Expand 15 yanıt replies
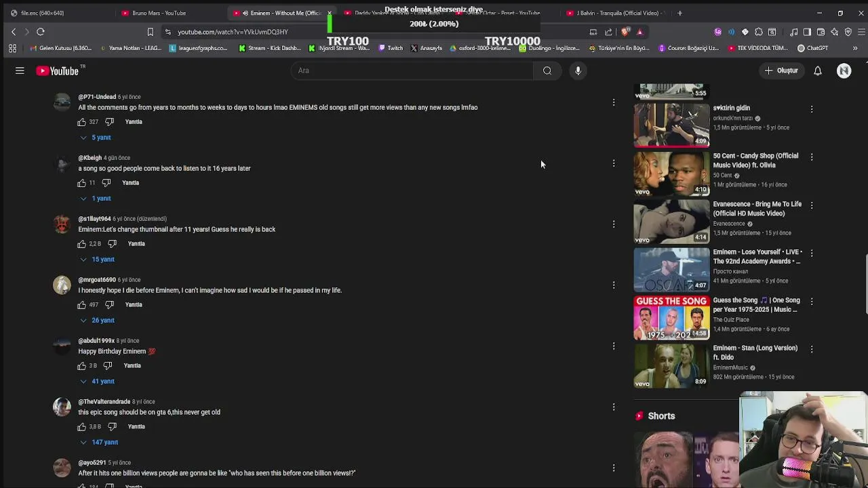 click(97, 260)
